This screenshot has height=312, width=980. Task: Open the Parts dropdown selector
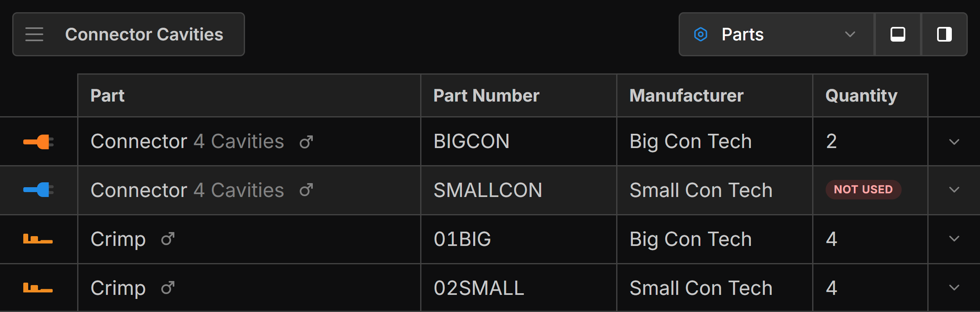(x=776, y=34)
